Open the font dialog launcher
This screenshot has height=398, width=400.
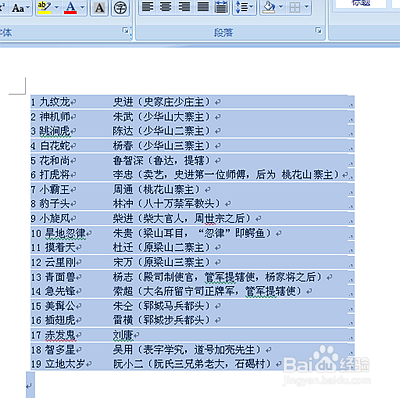pyautogui.click(x=126, y=31)
